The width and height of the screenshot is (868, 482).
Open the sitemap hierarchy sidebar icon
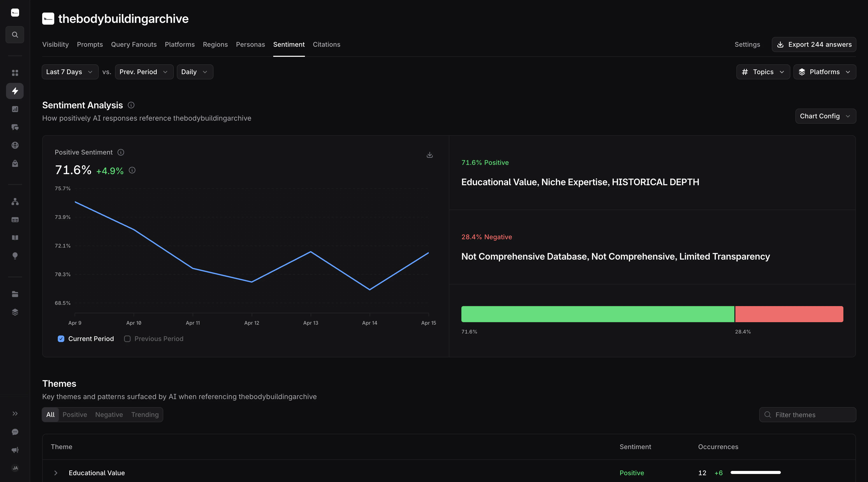coord(15,202)
